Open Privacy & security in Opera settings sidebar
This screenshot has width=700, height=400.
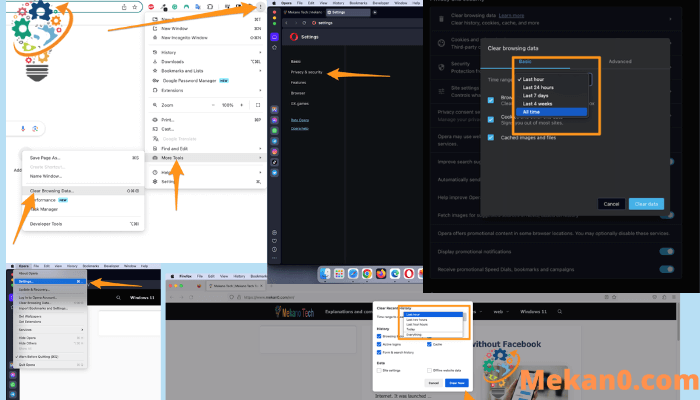(306, 72)
